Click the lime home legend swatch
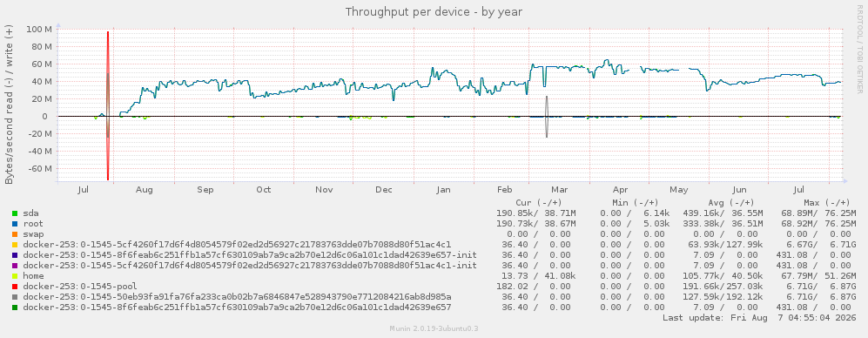The image size is (868, 338). pyautogui.click(x=15, y=276)
